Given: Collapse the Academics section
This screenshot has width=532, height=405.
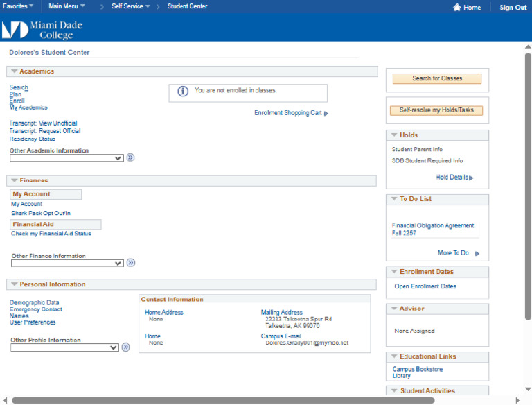Looking at the screenshot, I should coord(15,71).
